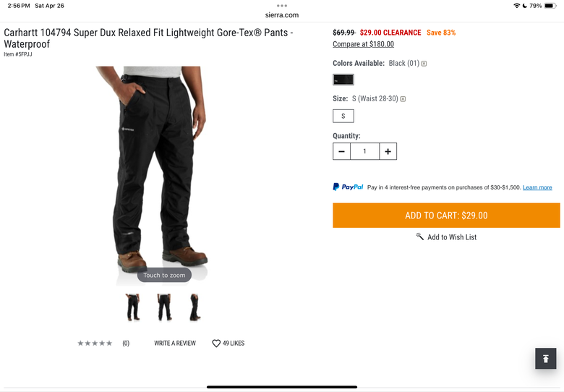The width and height of the screenshot is (564, 392).
Task: Choose the Black color swatch
Action: [343, 80]
